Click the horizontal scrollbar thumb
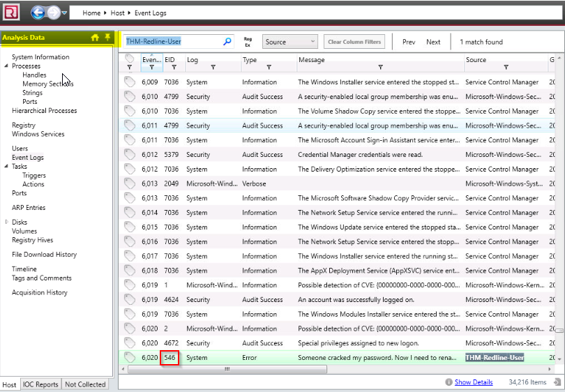 [x=227, y=369]
